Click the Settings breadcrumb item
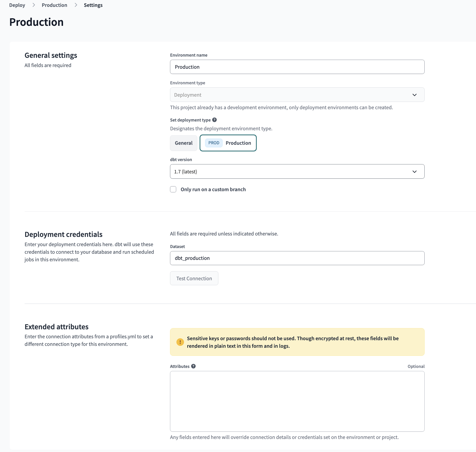476x452 pixels. tap(93, 5)
